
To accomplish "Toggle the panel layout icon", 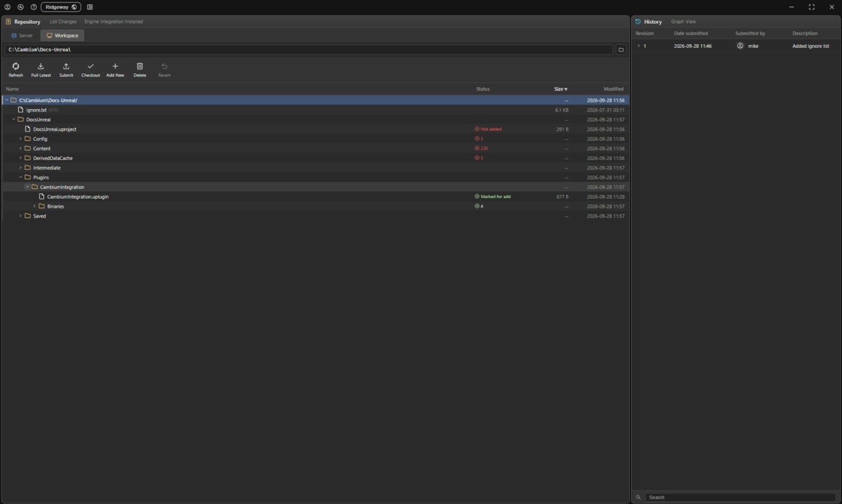I will (x=90, y=7).
